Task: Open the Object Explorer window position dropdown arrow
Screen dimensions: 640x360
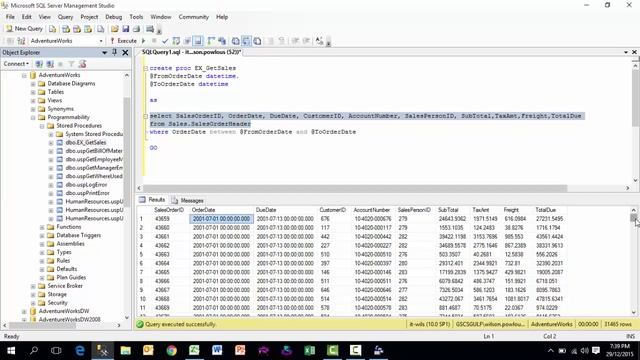Action: tap(104, 53)
